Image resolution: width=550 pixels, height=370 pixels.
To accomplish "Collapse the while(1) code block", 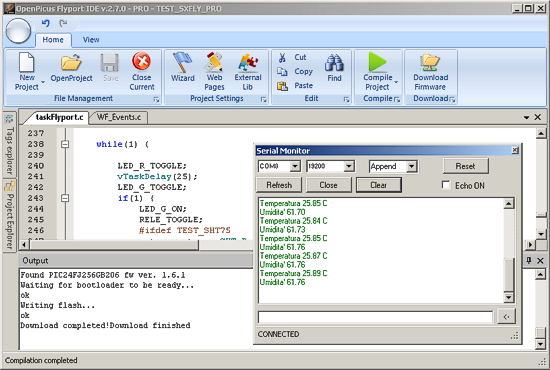I will (x=65, y=144).
